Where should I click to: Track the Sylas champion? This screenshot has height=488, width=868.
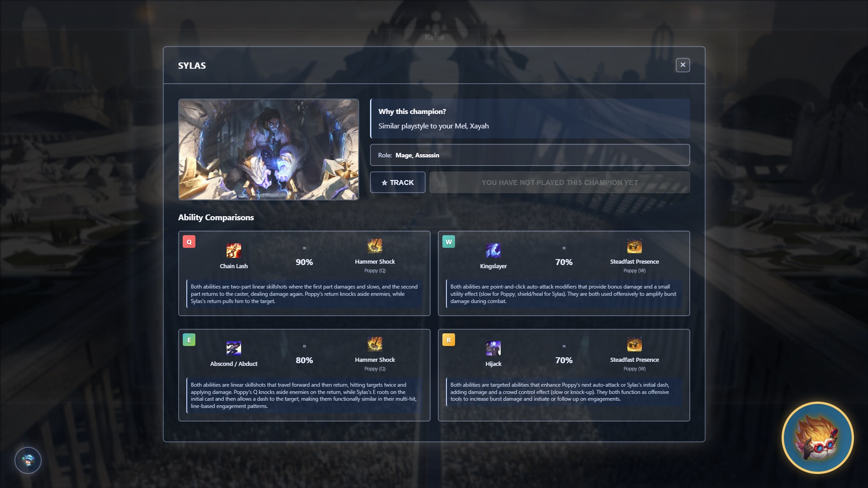click(x=398, y=182)
